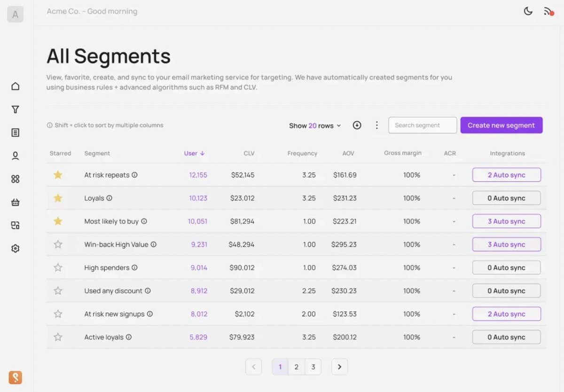The width and height of the screenshot is (564, 392).
Task: Click info icon next to At risk repeats
Action: [x=134, y=175]
